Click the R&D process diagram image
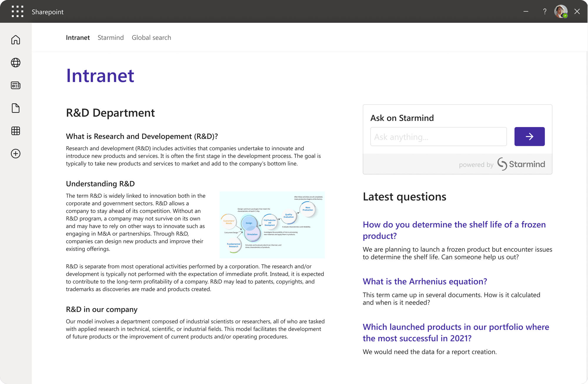Screen dimensions: 588x384 pyautogui.click(x=272, y=225)
